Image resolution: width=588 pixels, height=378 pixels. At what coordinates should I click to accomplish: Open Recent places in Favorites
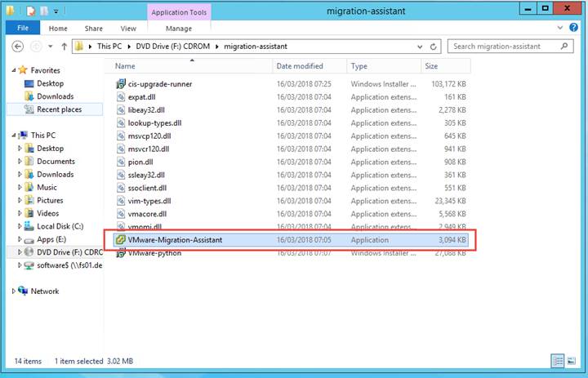click(59, 109)
